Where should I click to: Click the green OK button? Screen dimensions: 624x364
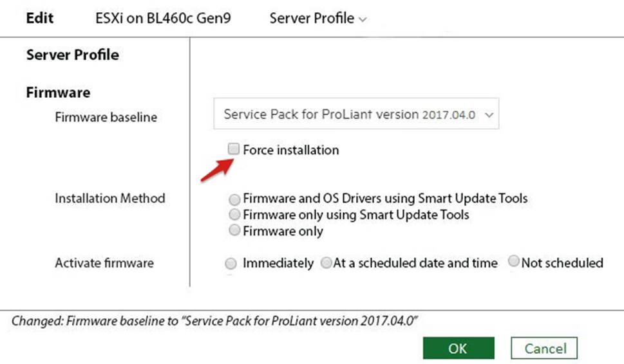458,349
